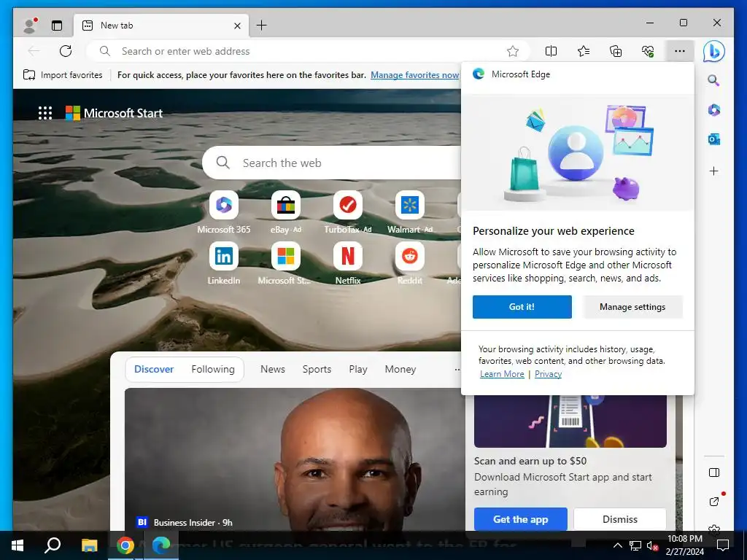Click the add to favorites star icon
The width and height of the screenshot is (747, 560).
pyautogui.click(x=513, y=51)
